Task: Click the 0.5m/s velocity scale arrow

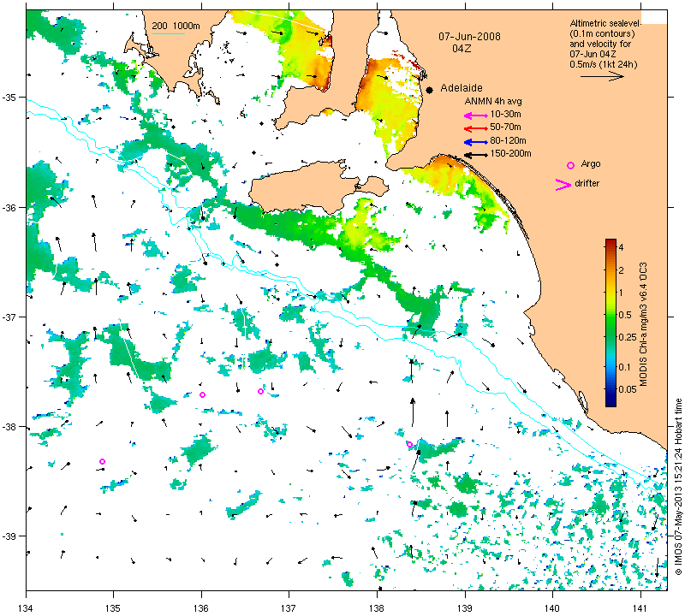Action: coord(602,76)
